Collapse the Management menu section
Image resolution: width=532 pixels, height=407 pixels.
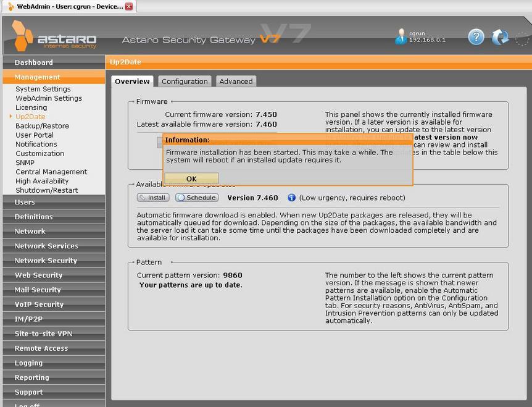54,77
